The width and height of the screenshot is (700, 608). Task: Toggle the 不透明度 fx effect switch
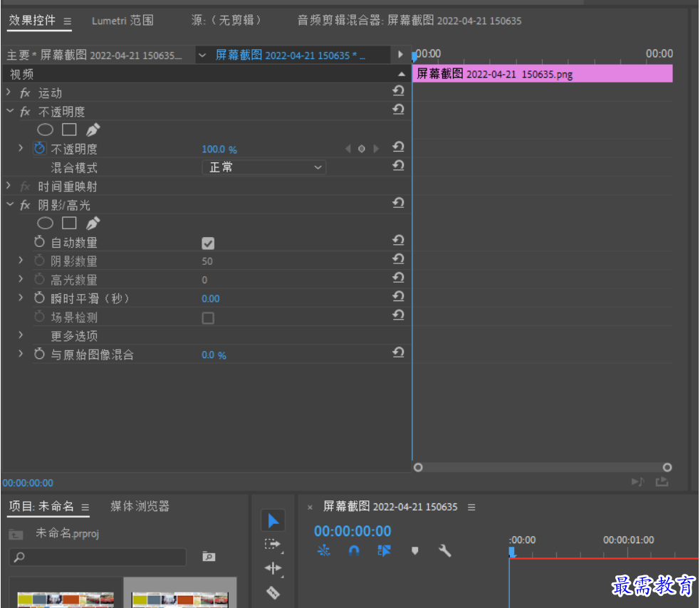25,112
